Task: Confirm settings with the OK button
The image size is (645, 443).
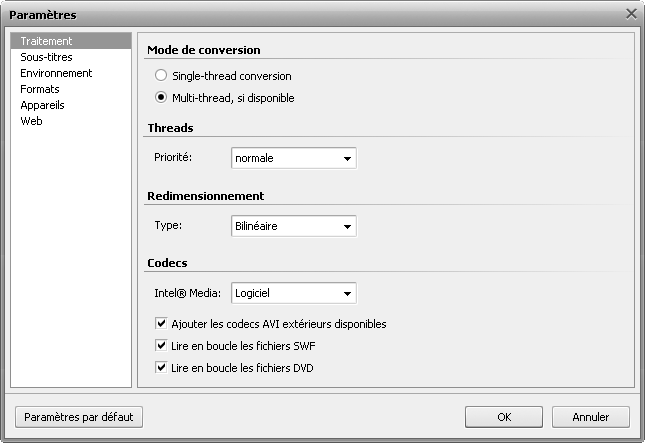Action: 504,417
